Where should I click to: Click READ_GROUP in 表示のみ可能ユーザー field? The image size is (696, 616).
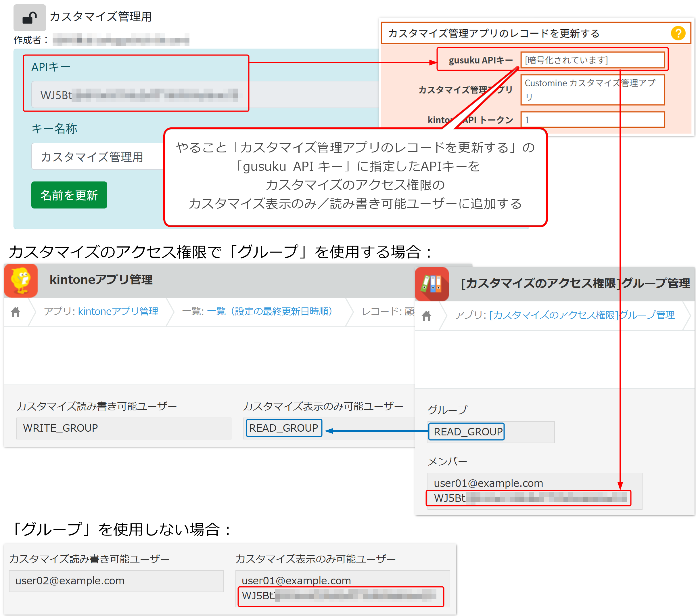[x=283, y=428]
